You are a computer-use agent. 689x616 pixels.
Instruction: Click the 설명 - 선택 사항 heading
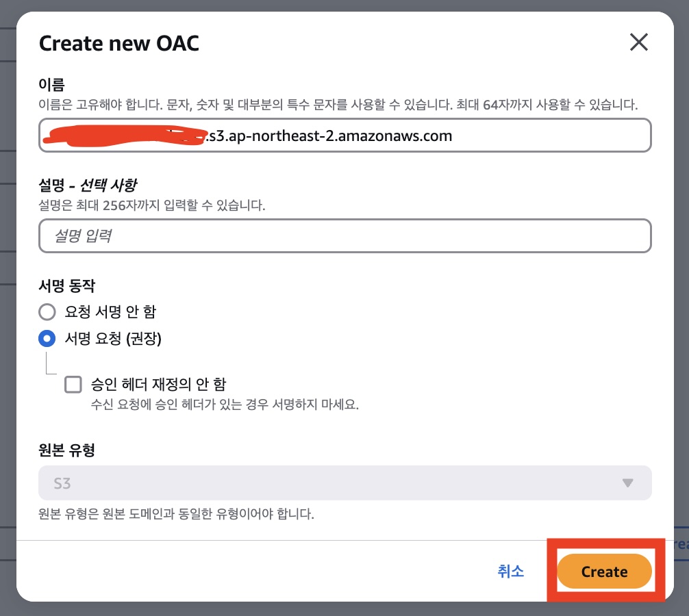[88, 185]
